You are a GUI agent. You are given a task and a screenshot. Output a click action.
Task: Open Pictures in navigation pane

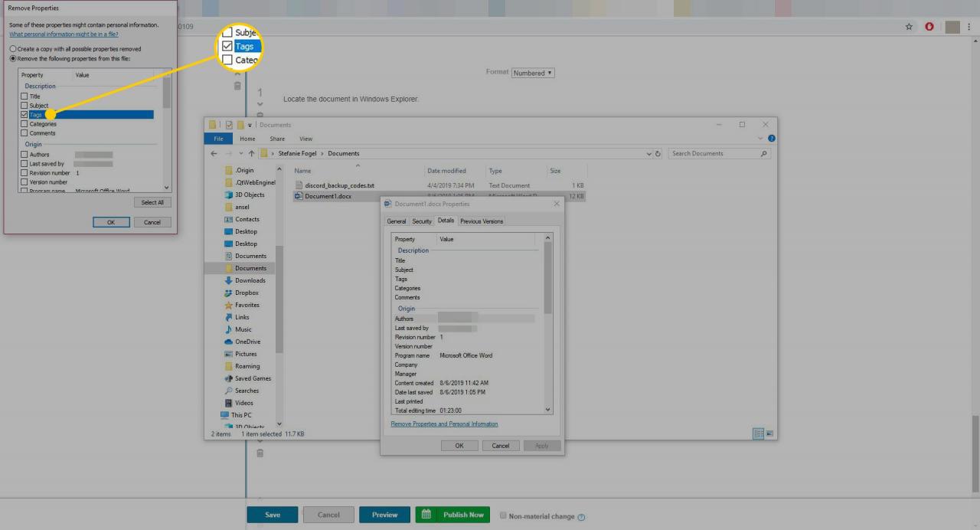pyautogui.click(x=246, y=354)
